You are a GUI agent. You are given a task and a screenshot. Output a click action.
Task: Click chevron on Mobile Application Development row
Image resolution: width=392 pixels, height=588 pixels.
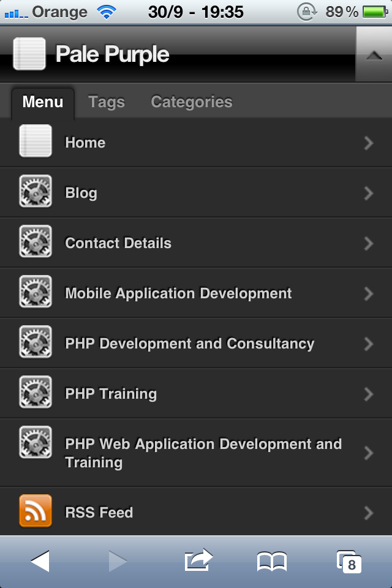tap(369, 293)
